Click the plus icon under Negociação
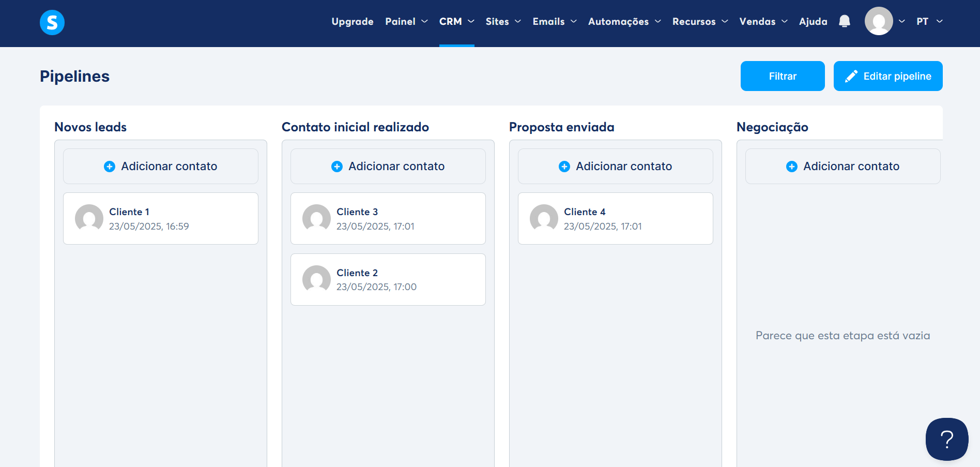The image size is (980, 467). coord(791,166)
